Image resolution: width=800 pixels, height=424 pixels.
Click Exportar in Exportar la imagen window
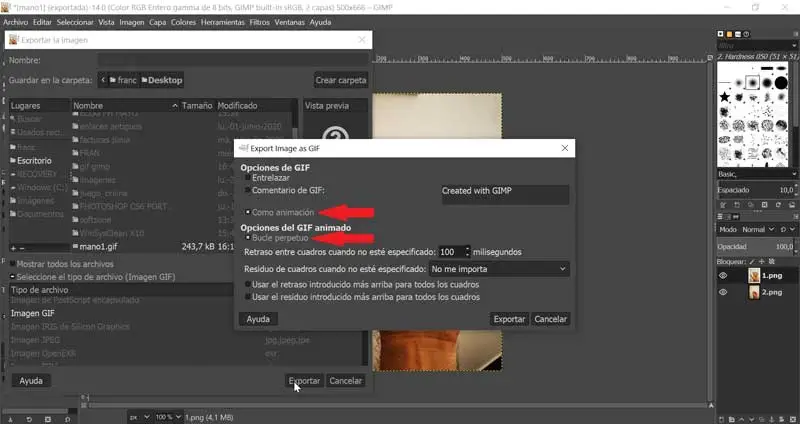[304, 381]
